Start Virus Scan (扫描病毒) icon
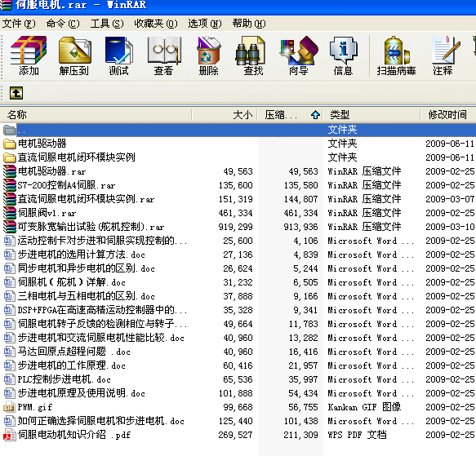Image resolution: width=476 pixels, height=456 pixels. click(x=396, y=51)
